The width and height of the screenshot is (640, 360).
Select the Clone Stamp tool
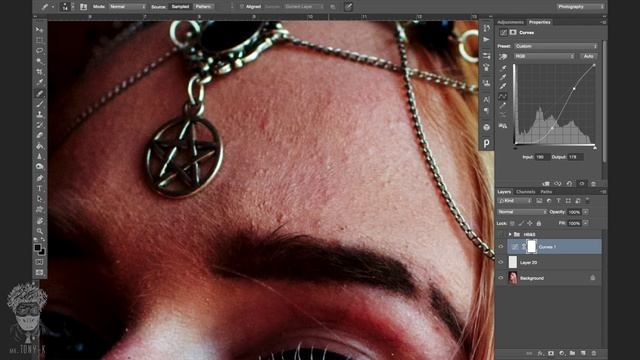39,114
